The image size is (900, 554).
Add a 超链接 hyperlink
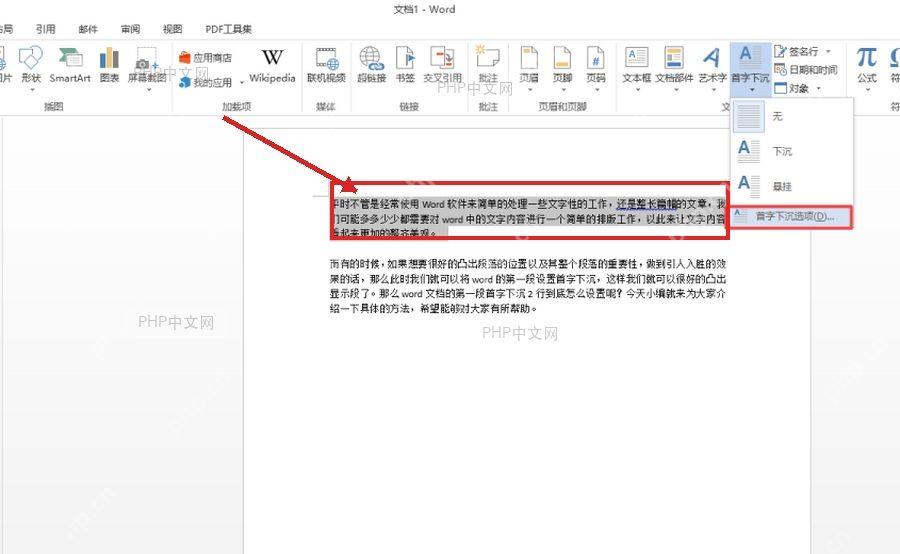(371, 64)
